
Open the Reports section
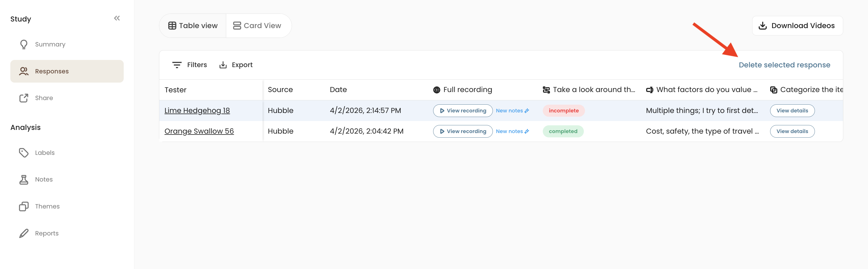pos(67,233)
